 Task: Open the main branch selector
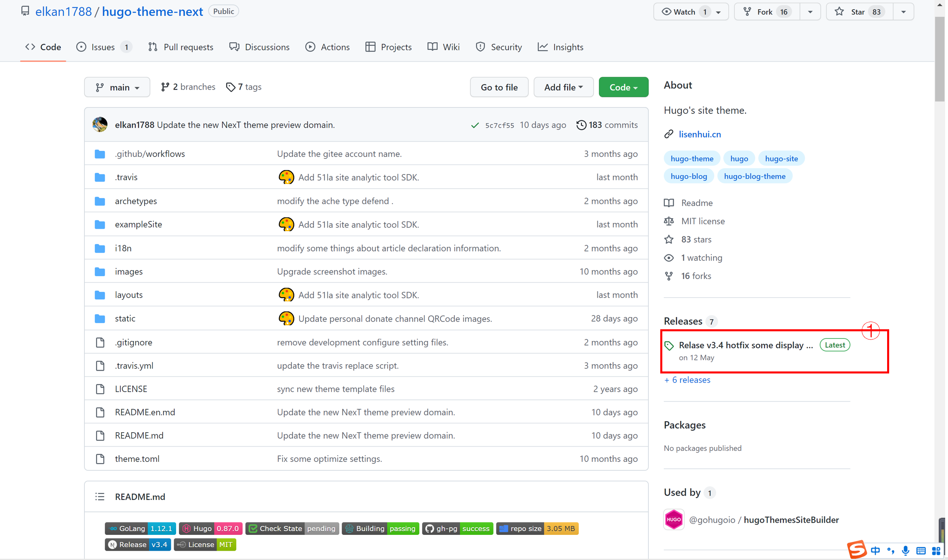pos(117,87)
